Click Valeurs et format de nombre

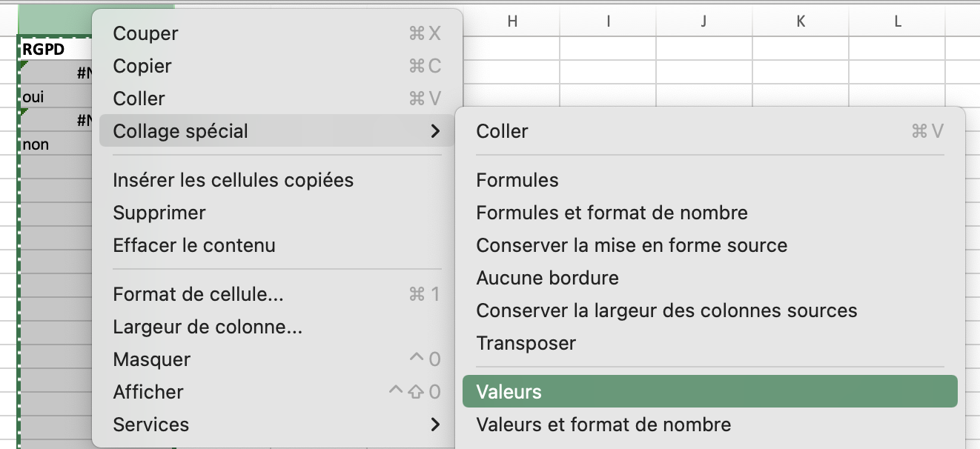click(603, 425)
